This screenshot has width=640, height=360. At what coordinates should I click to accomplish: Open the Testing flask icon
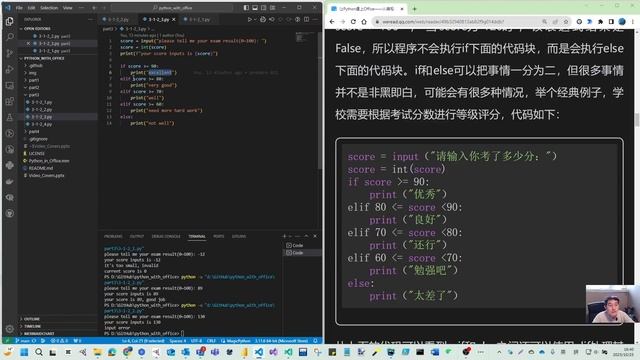pyautogui.click(x=9, y=117)
